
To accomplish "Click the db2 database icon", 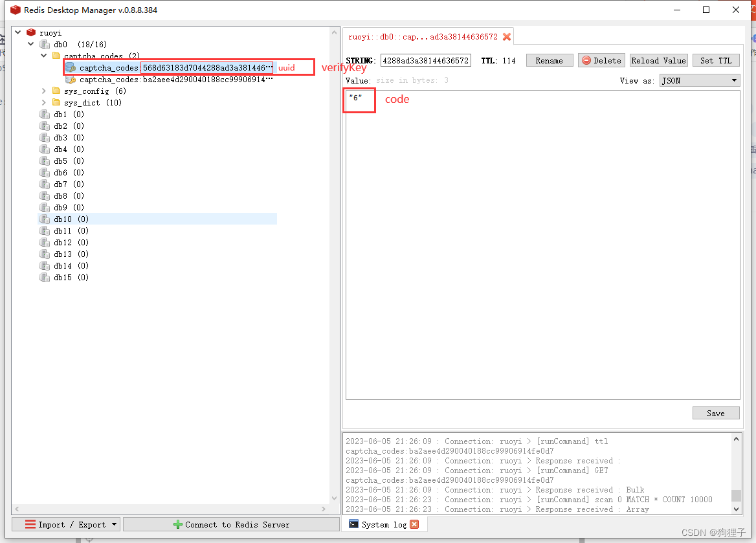I will 45,126.
